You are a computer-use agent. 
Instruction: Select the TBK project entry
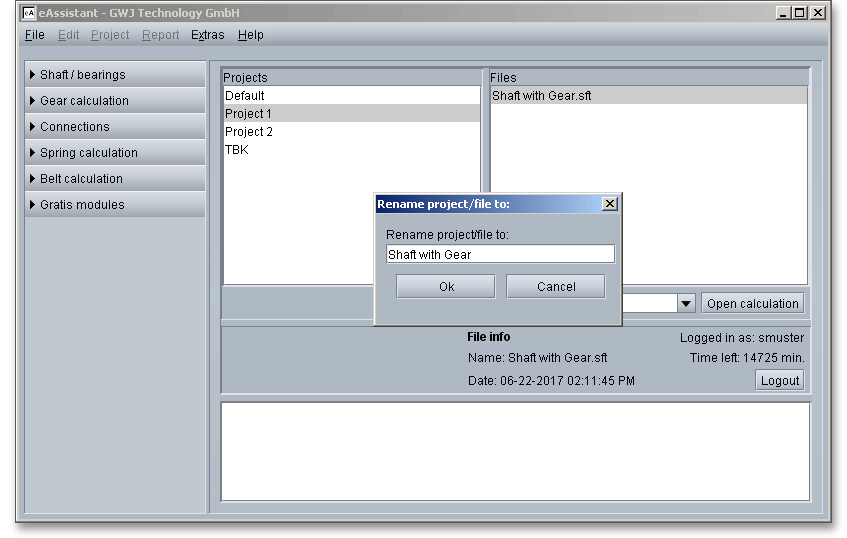tap(237, 150)
